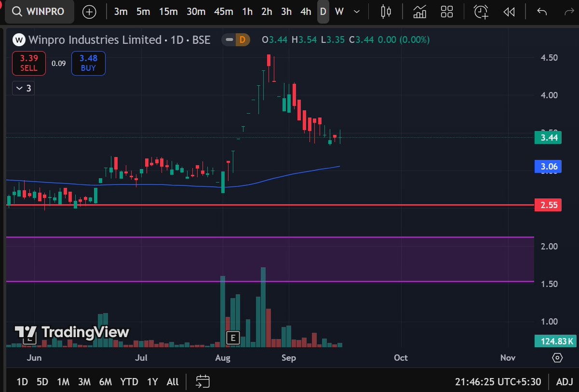Click the red 2.55 horizontal line label
The image size is (579, 392).
pos(549,205)
